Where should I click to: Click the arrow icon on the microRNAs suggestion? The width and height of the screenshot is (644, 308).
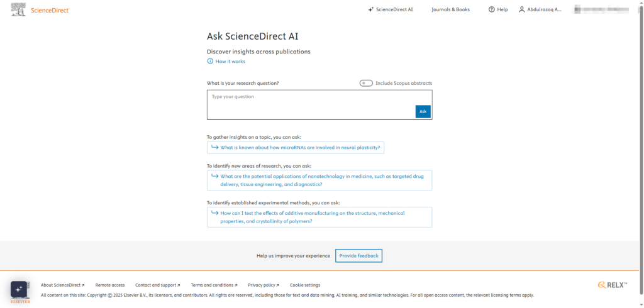[x=214, y=147]
